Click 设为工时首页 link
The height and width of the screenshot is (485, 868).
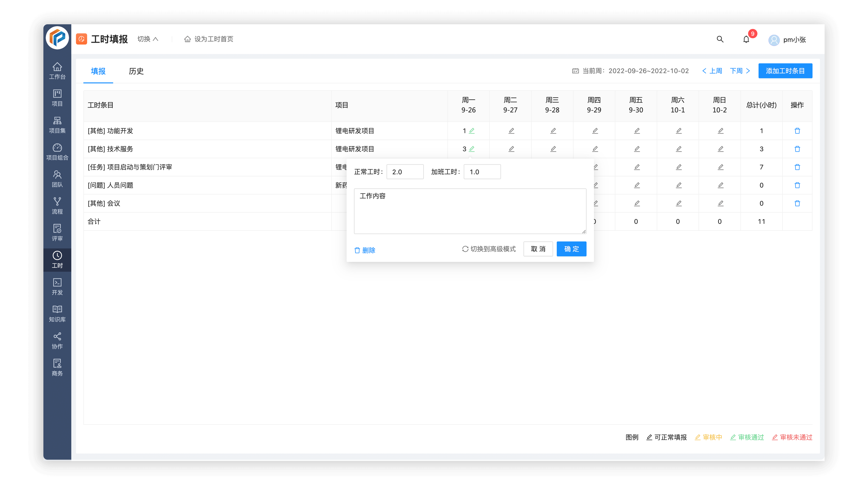point(208,39)
